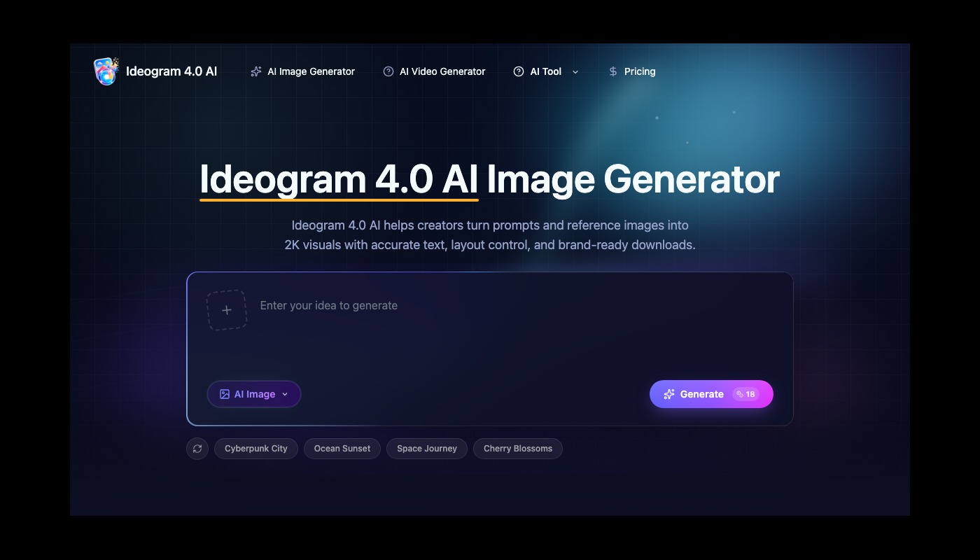This screenshot has width=980, height=560.
Task: Click the sparkle icon on Generate button
Action: [669, 394]
